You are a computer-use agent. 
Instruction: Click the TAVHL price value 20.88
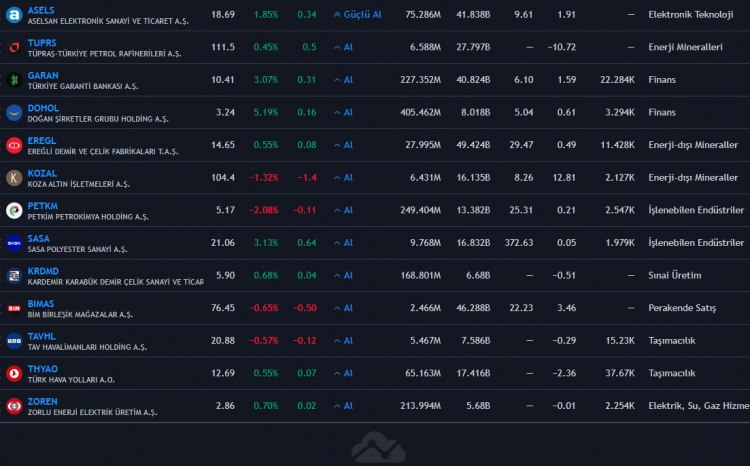(223, 341)
